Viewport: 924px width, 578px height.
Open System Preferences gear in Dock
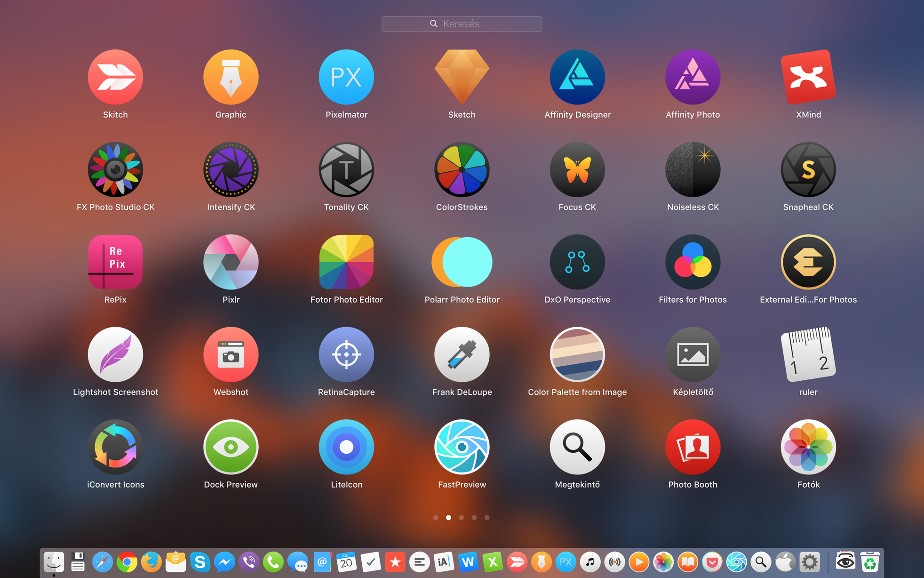(809, 562)
